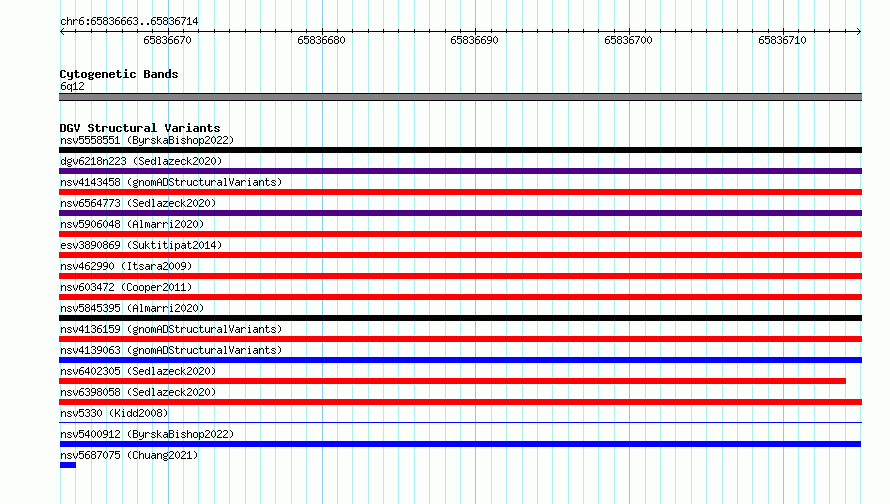Open variant nsv5400912 (ByrskaBishop2022) label

[x=147, y=434]
